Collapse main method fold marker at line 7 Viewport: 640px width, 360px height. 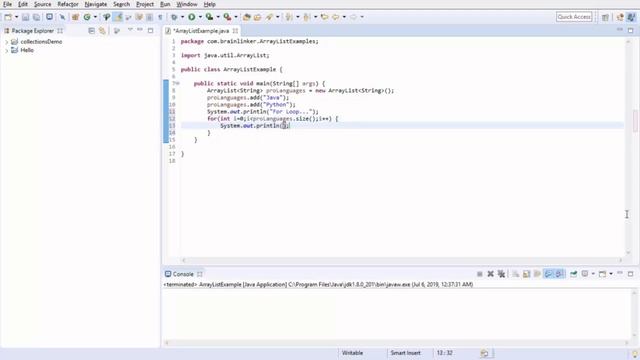178,83
